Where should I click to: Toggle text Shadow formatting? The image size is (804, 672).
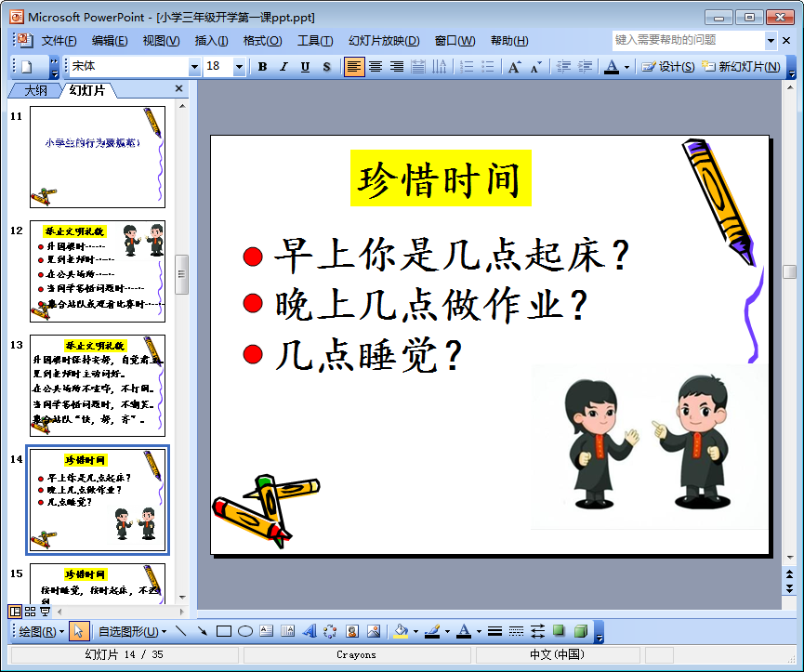[326, 67]
